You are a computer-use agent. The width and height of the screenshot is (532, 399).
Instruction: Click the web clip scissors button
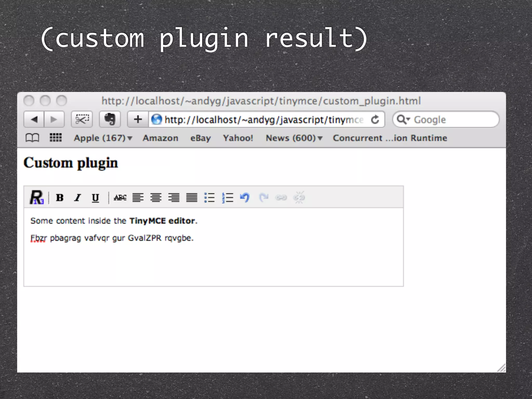(82, 119)
